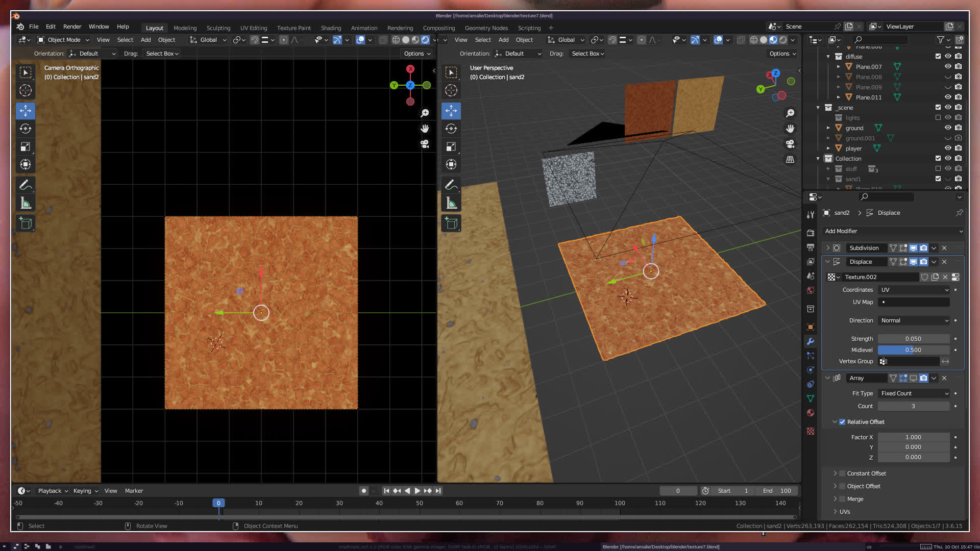Viewport: 980px width, 551px height.
Task: Hide the ground object in outliner
Action: 948,128
